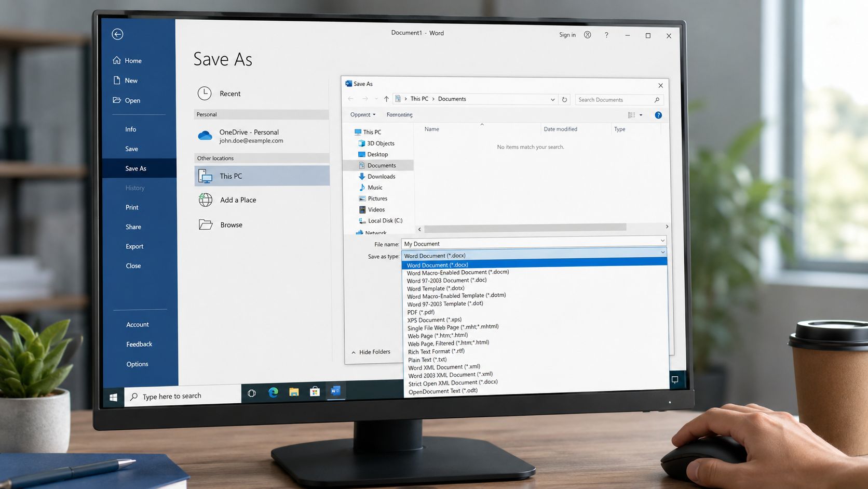Open the Organize dropdown in dialog toolbar

click(362, 115)
